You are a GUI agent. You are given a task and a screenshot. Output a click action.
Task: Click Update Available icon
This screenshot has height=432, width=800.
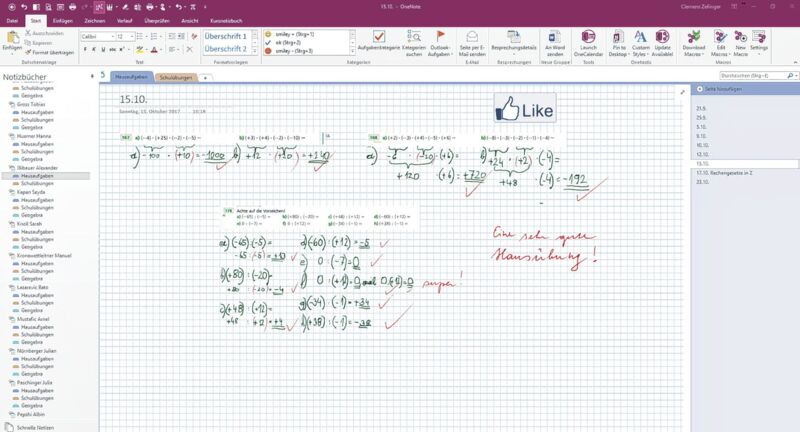click(662, 43)
